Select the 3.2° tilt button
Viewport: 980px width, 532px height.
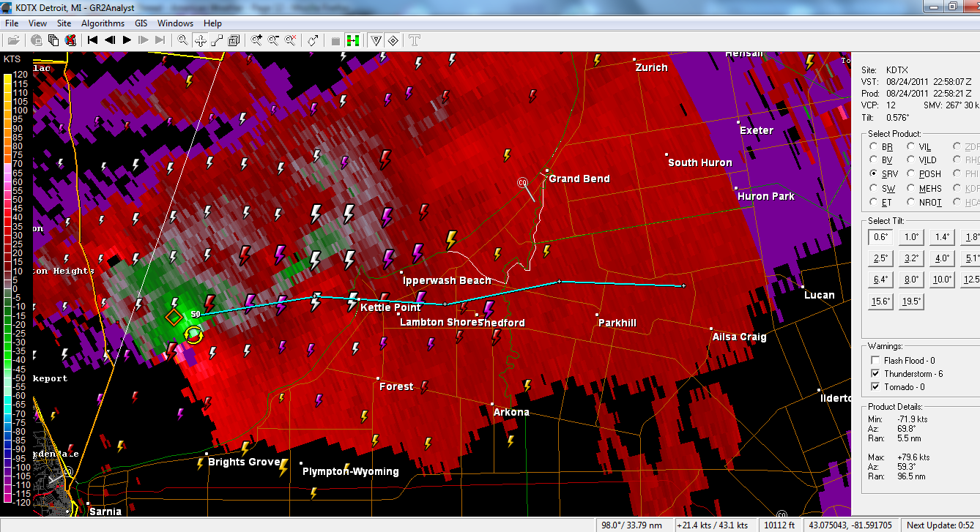tap(912, 258)
